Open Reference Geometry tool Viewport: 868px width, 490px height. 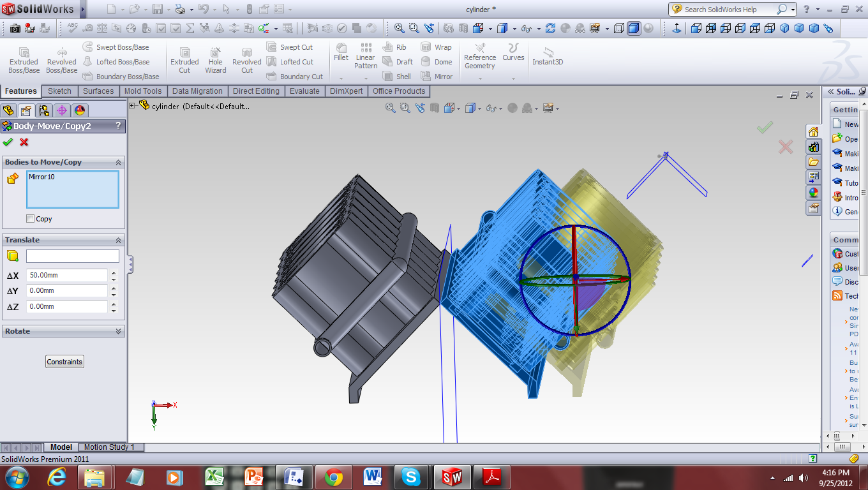pyautogui.click(x=480, y=56)
